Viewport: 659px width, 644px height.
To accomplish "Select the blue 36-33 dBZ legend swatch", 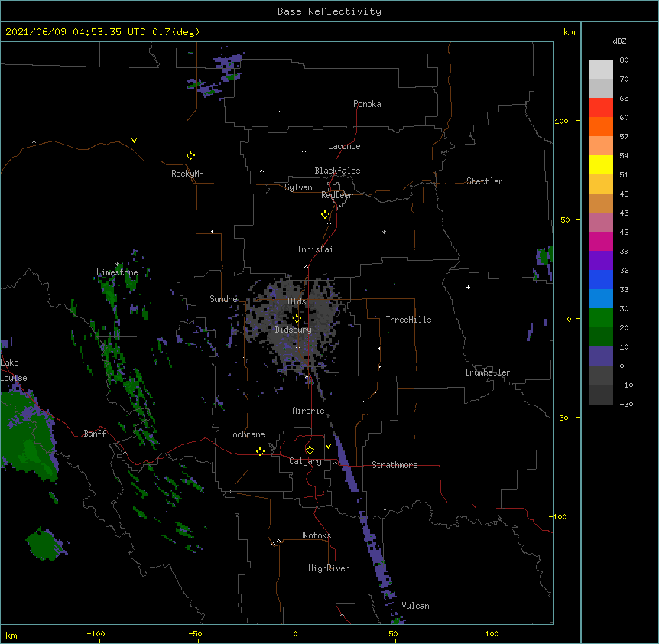I will coord(601,279).
